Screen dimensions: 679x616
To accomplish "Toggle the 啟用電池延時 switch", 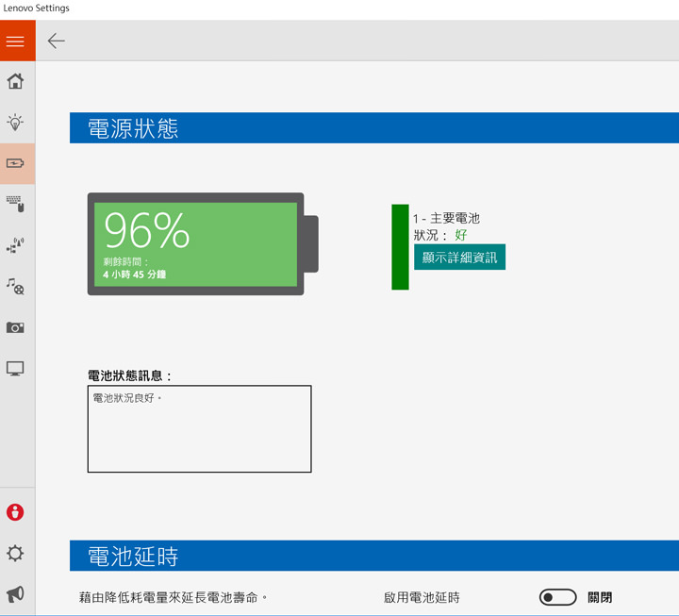I will pyautogui.click(x=557, y=597).
